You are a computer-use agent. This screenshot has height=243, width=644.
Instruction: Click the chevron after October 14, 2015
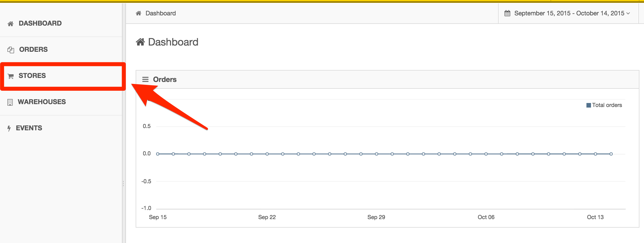[628, 13]
